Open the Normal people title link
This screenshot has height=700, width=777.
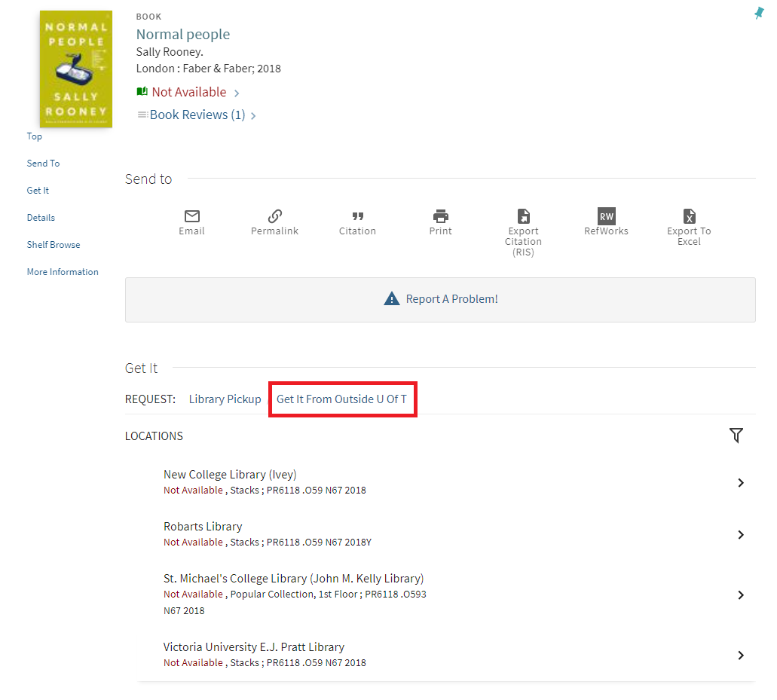tap(183, 34)
